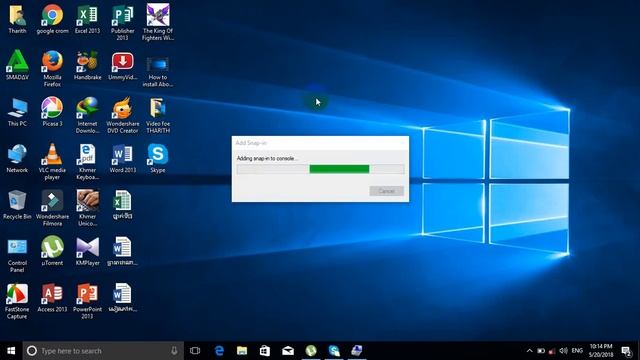The width and height of the screenshot is (640, 360).
Task: Open Action Center notifications
Action: coord(627,351)
